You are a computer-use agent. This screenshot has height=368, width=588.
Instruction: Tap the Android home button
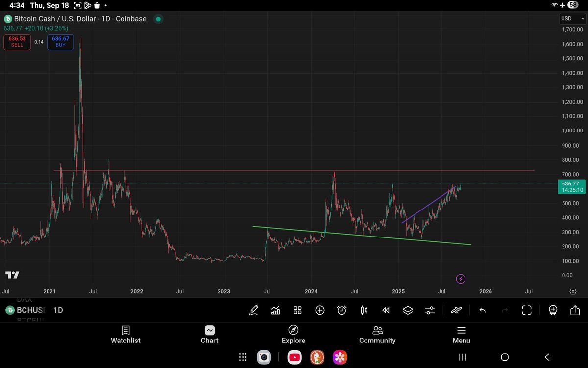pyautogui.click(x=505, y=357)
